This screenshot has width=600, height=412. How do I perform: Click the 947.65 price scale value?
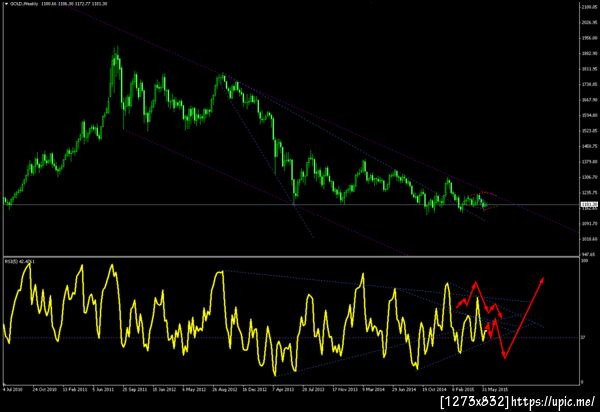589,254
